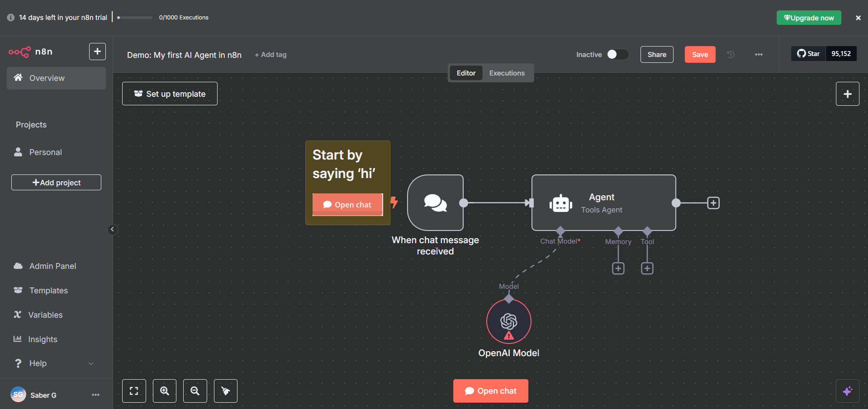This screenshot has height=409, width=868.
Task: Collapse the sidebar with the chevron arrow
Action: tap(113, 230)
